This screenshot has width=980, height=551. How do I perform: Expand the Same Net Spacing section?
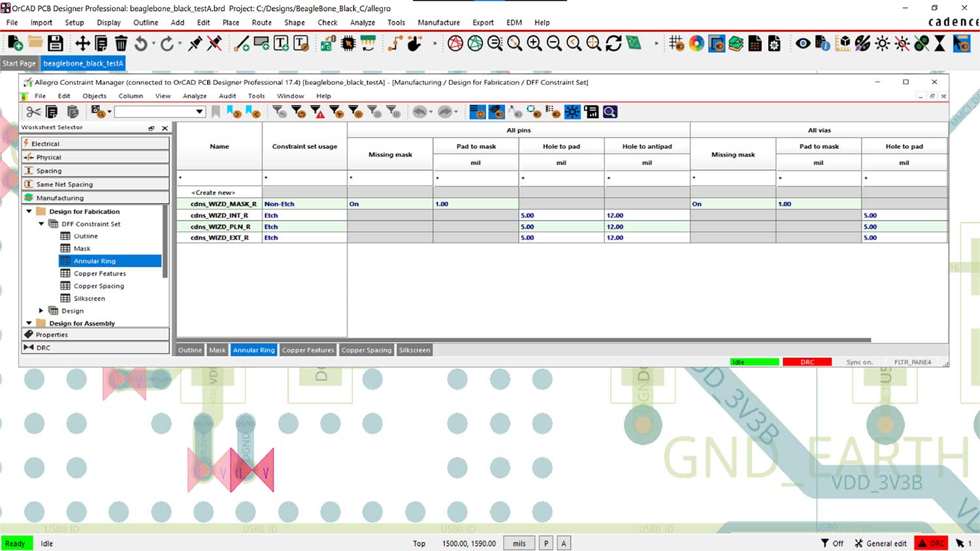click(x=95, y=185)
